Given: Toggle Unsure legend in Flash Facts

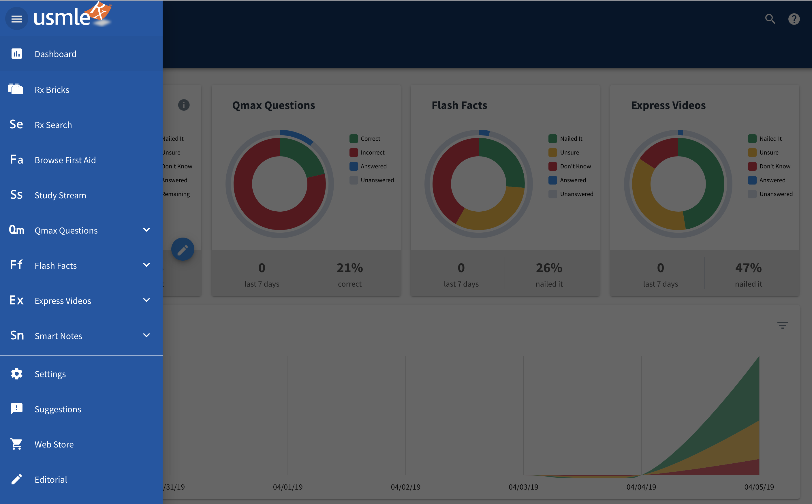Looking at the screenshot, I should [x=564, y=152].
